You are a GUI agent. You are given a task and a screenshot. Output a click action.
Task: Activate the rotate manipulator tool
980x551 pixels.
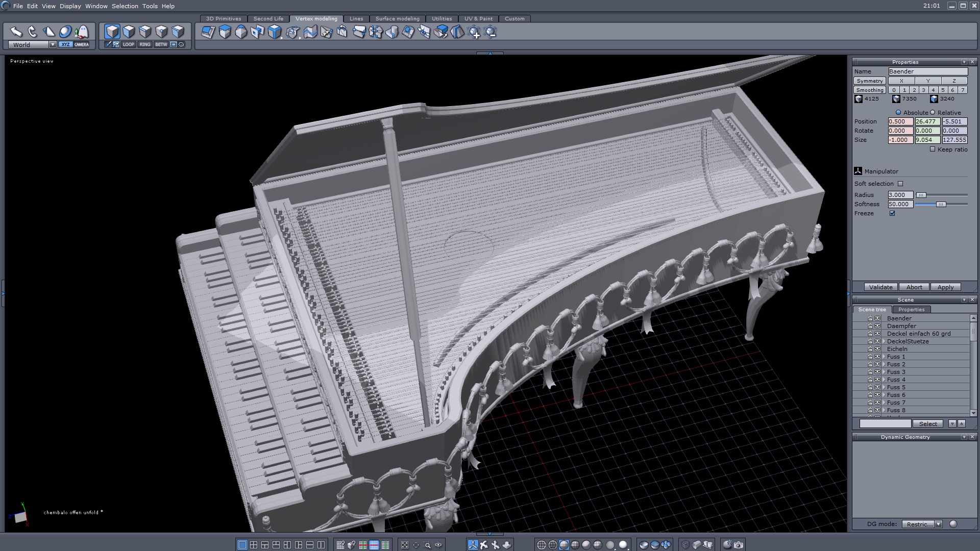[32, 32]
